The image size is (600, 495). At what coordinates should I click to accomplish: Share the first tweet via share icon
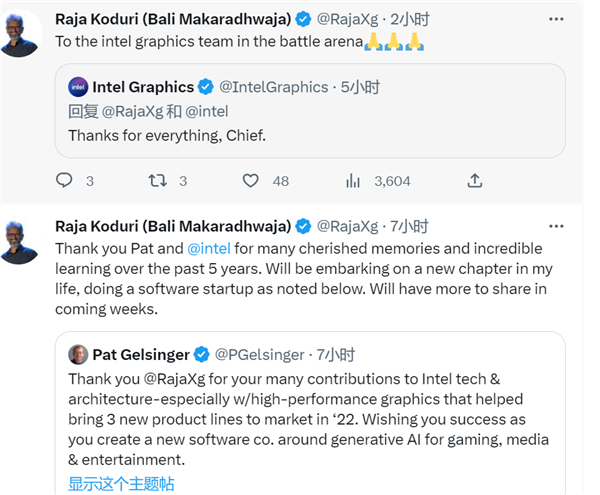(475, 181)
